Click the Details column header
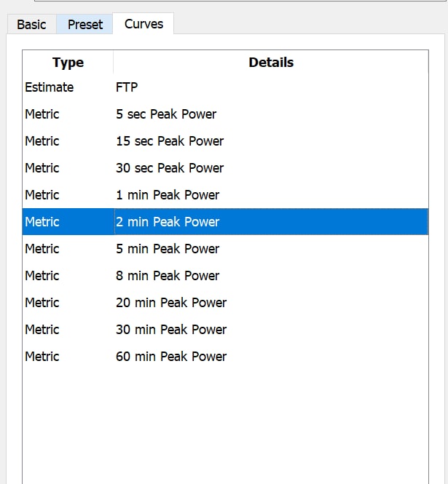 pos(271,63)
